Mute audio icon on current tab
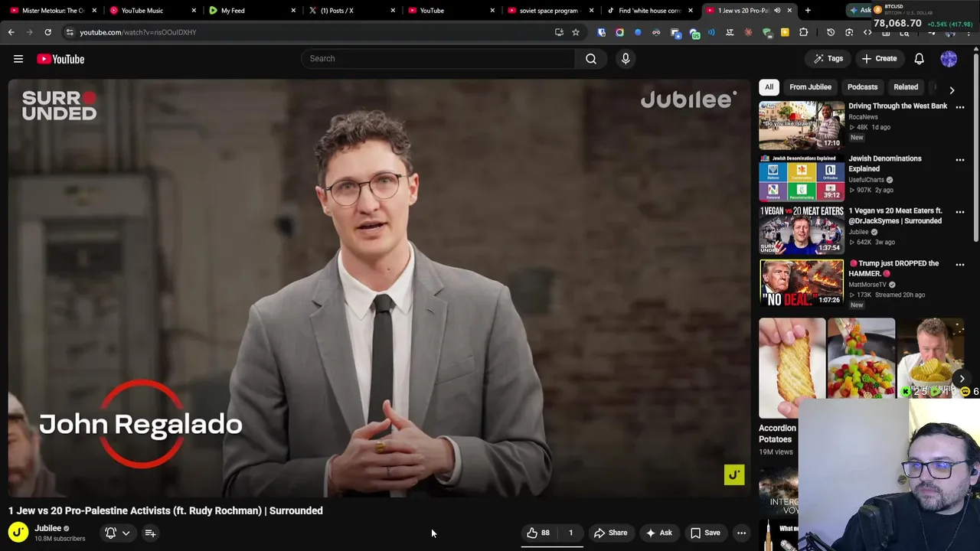980x551 pixels. pyautogui.click(x=777, y=11)
